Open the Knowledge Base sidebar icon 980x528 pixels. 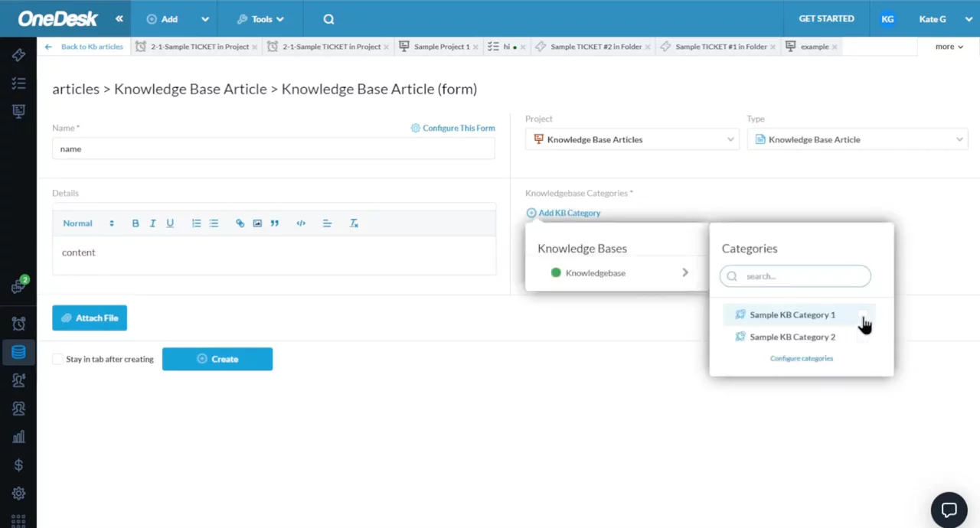tap(18, 352)
